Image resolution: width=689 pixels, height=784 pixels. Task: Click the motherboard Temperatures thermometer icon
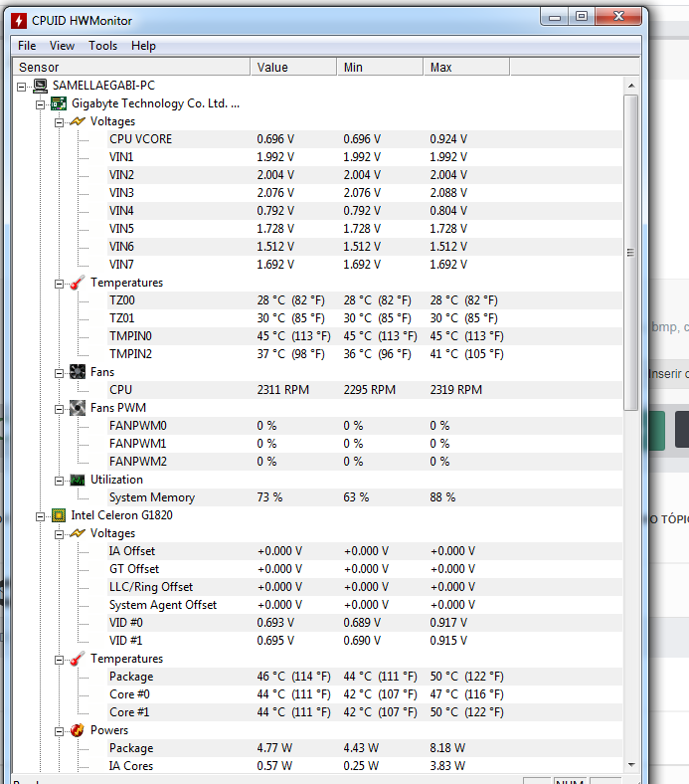click(x=78, y=283)
